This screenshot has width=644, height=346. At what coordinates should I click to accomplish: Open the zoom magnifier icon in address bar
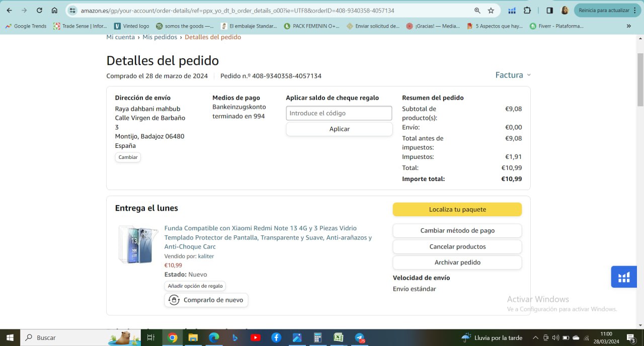[477, 11]
